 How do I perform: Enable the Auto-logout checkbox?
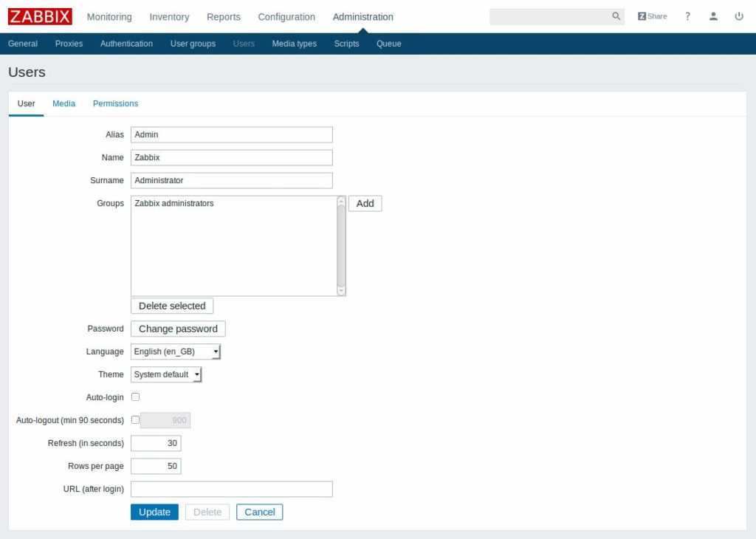tap(135, 420)
